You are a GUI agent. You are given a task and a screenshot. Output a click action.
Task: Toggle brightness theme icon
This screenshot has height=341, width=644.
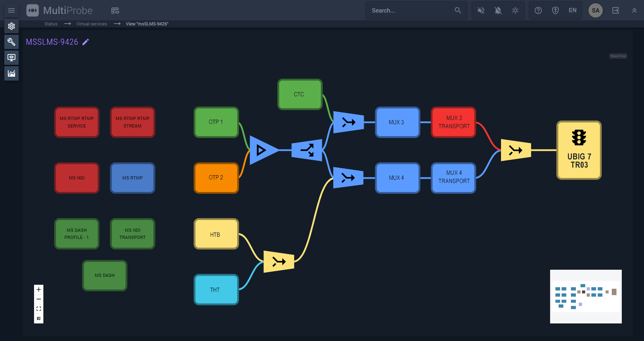[515, 10]
